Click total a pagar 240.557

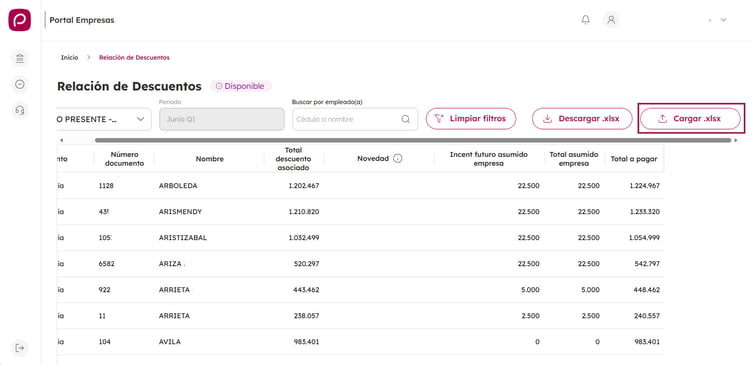coord(647,316)
